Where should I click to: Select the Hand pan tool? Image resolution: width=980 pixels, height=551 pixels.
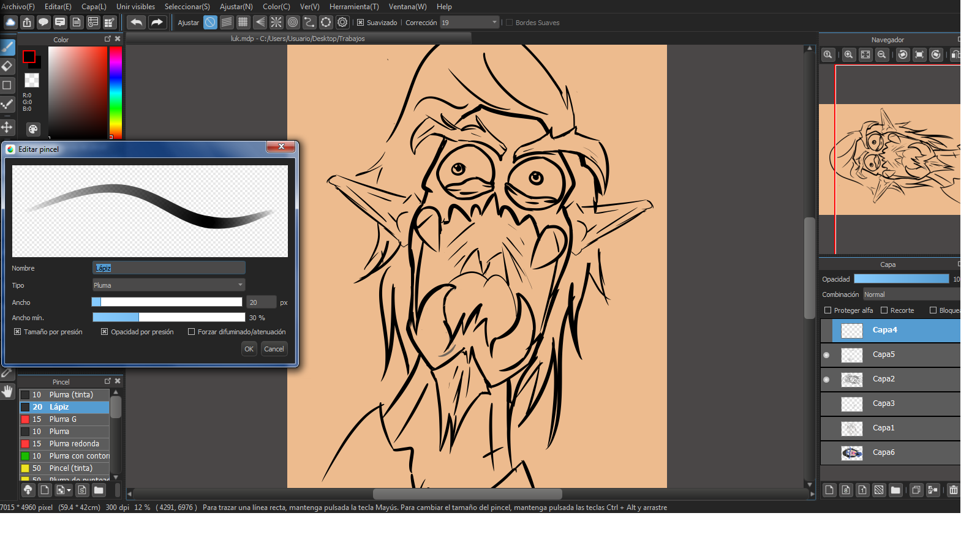(7, 391)
